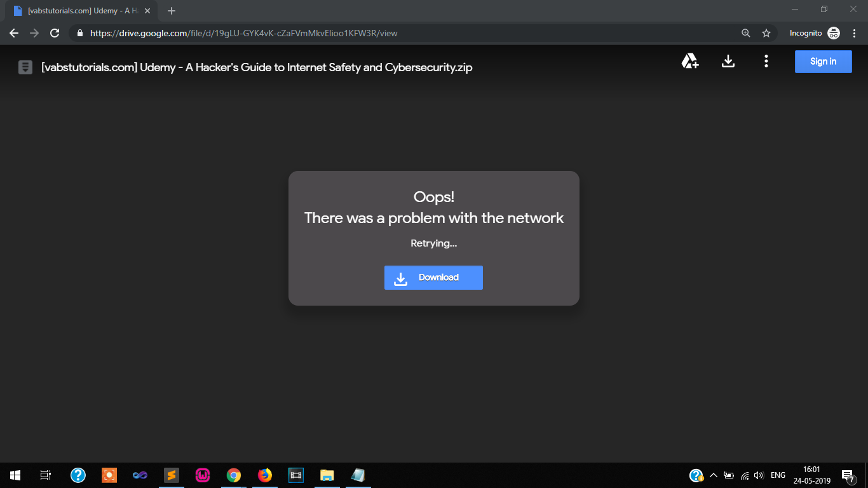
Task: Click the Download button in the error dialog
Action: pos(433,278)
